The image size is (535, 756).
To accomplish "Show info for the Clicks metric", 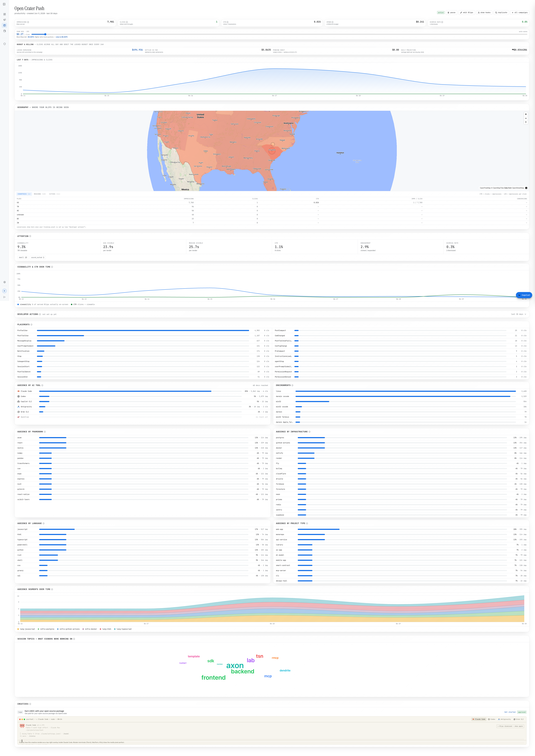I will 127,22.
